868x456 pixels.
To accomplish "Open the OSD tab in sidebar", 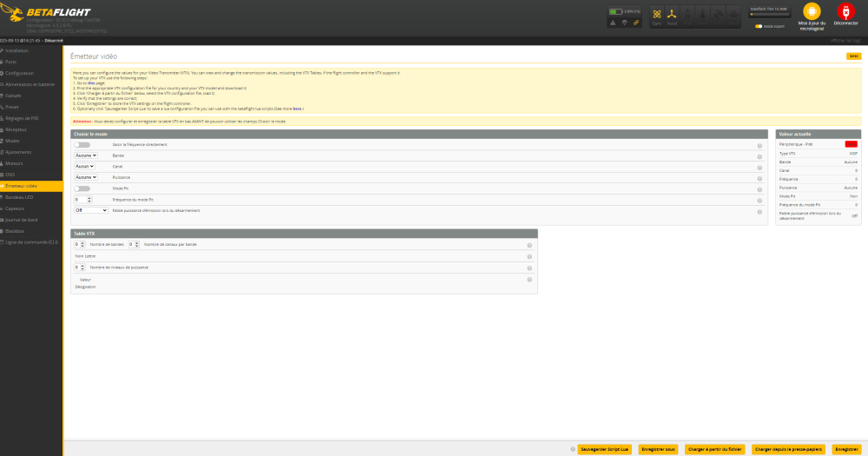I will [x=10, y=175].
